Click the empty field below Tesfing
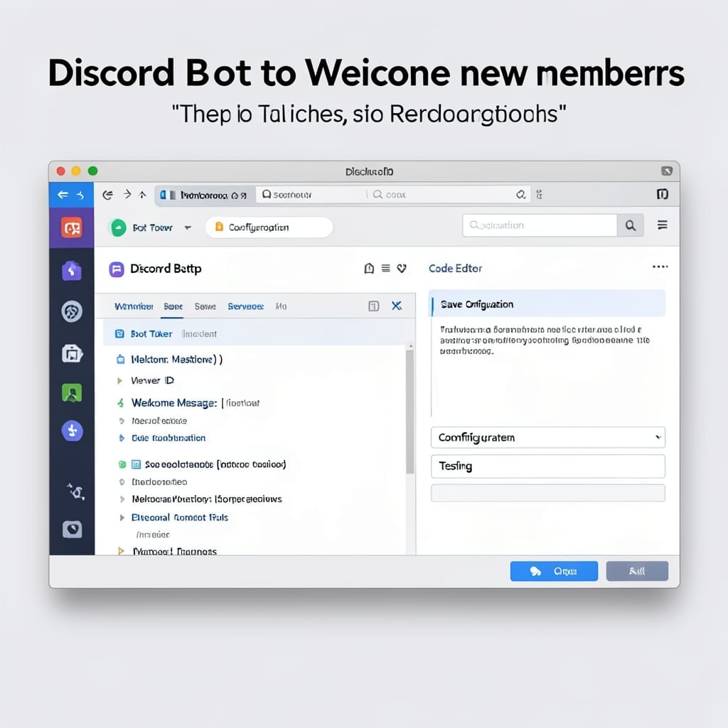The height and width of the screenshot is (728, 728). (x=548, y=493)
